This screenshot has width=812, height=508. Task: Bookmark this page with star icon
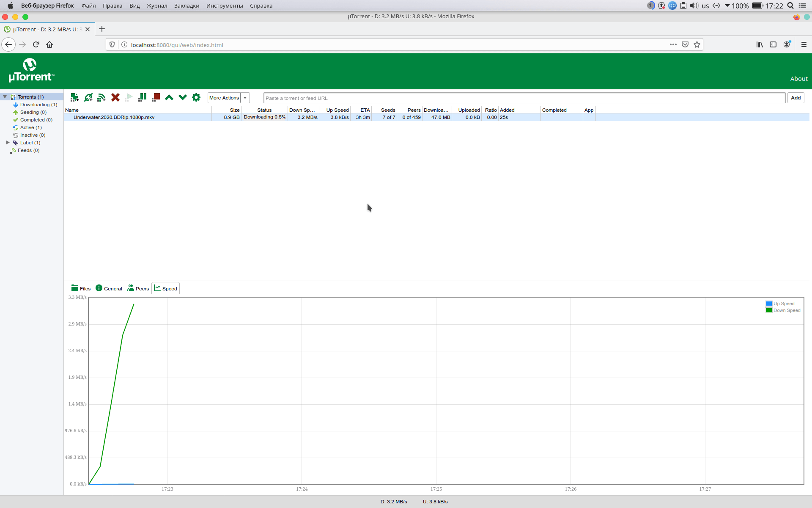(x=697, y=44)
